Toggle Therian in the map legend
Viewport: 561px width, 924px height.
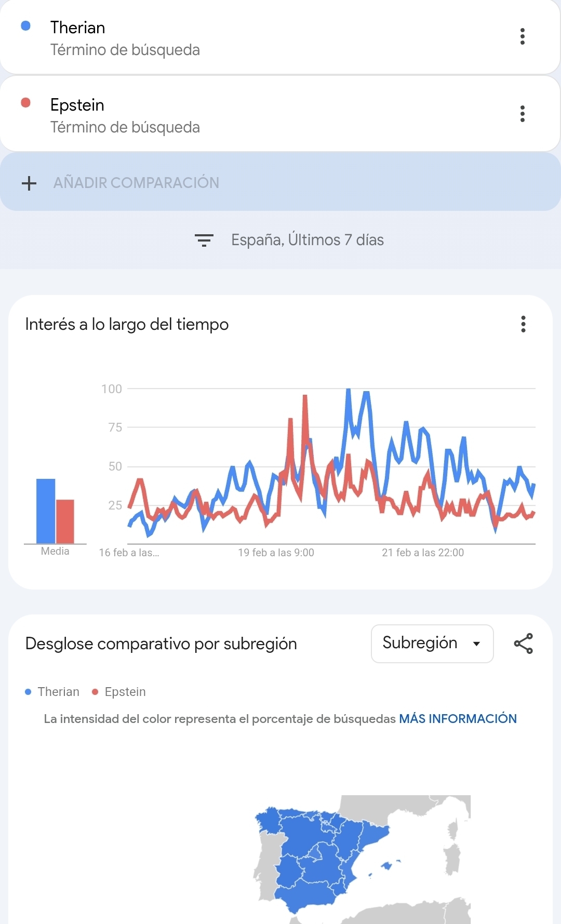point(58,692)
